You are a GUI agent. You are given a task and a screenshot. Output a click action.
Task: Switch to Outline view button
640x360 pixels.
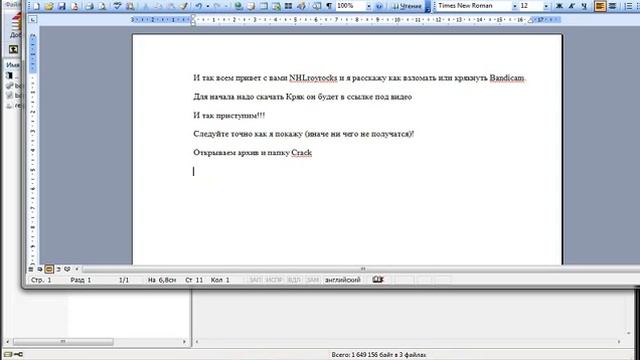[x=58, y=269]
